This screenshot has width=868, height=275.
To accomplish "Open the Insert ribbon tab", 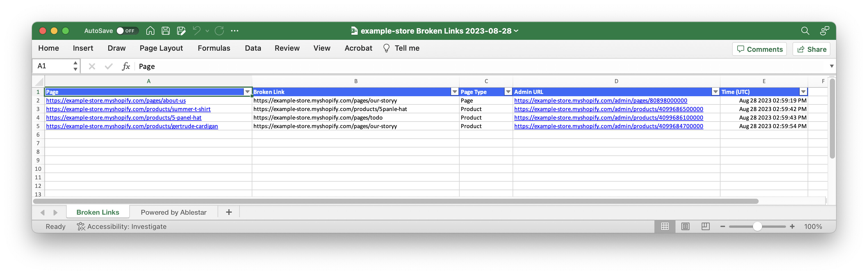I will click(83, 48).
